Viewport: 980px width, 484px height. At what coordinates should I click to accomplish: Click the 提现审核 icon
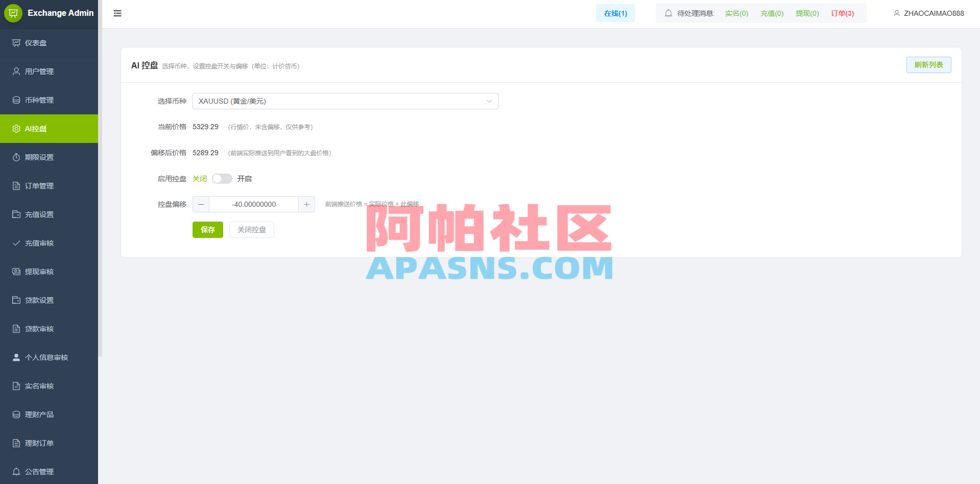click(x=16, y=272)
